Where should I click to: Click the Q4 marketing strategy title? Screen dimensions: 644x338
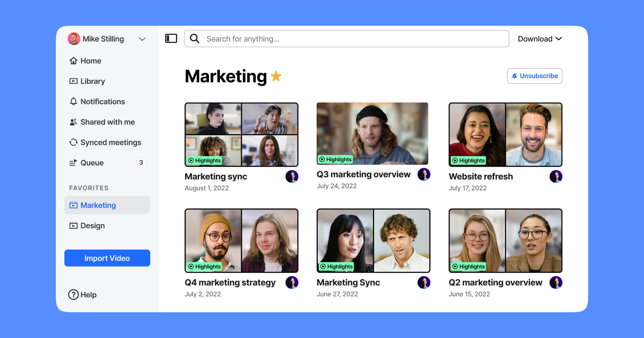click(230, 282)
